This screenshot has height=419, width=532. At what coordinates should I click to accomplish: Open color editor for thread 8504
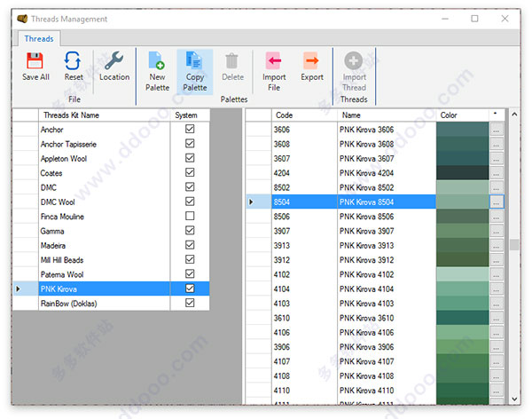point(496,202)
